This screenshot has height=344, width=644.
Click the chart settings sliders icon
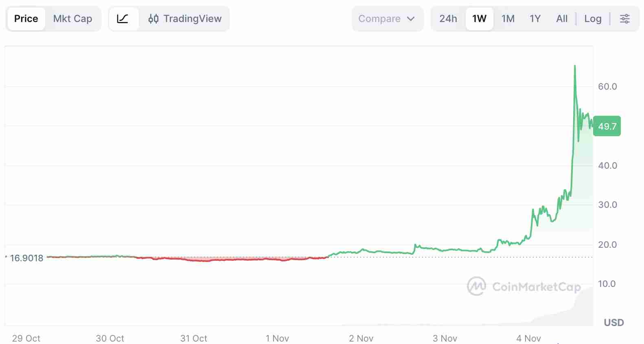tap(625, 19)
